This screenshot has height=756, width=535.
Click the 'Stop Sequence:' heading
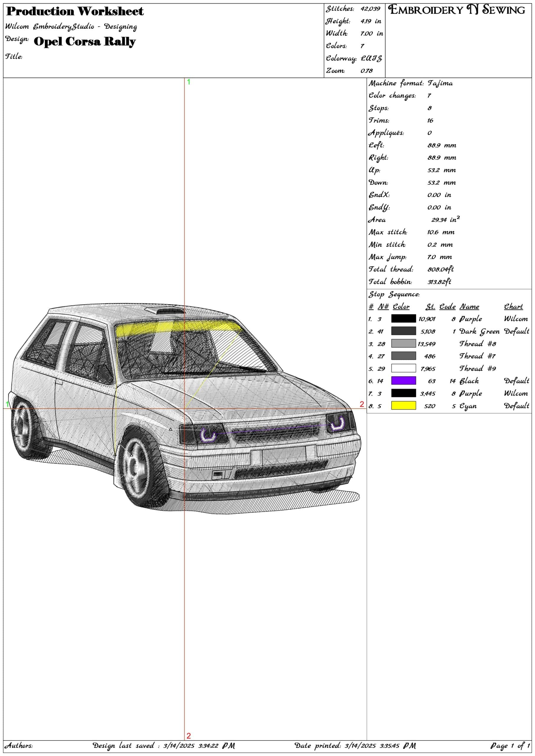(x=394, y=294)
